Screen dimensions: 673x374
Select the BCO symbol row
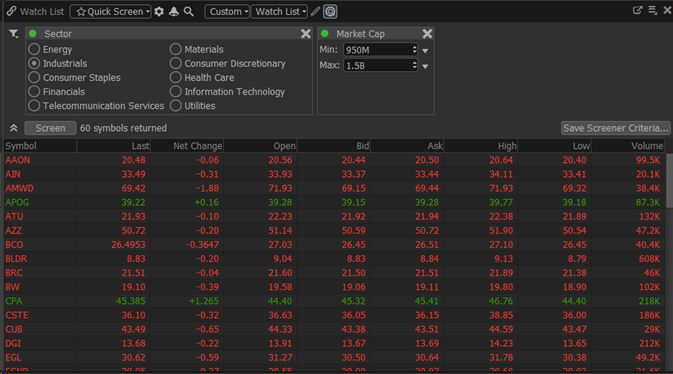[x=335, y=245]
